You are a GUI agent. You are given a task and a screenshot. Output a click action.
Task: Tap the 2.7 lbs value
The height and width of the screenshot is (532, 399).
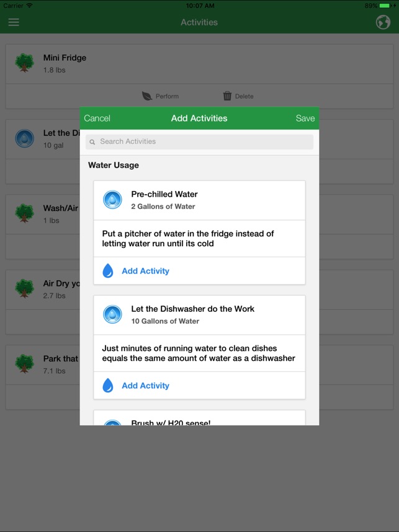[55, 296]
